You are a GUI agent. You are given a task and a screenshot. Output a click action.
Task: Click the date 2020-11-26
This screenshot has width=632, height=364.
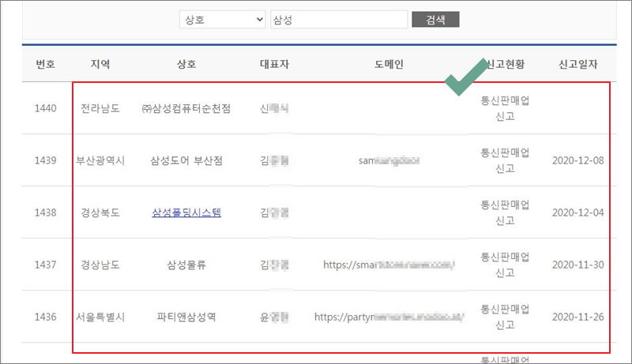pyautogui.click(x=577, y=317)
